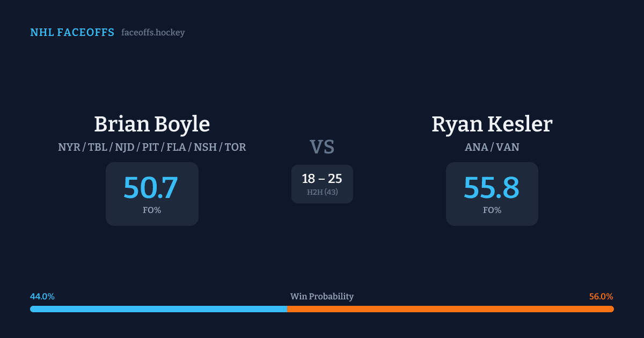The width and height of the screenshot is (644, 338).
Task: Select the Brian Boyle player name
Action: click(x=152, y=124)
